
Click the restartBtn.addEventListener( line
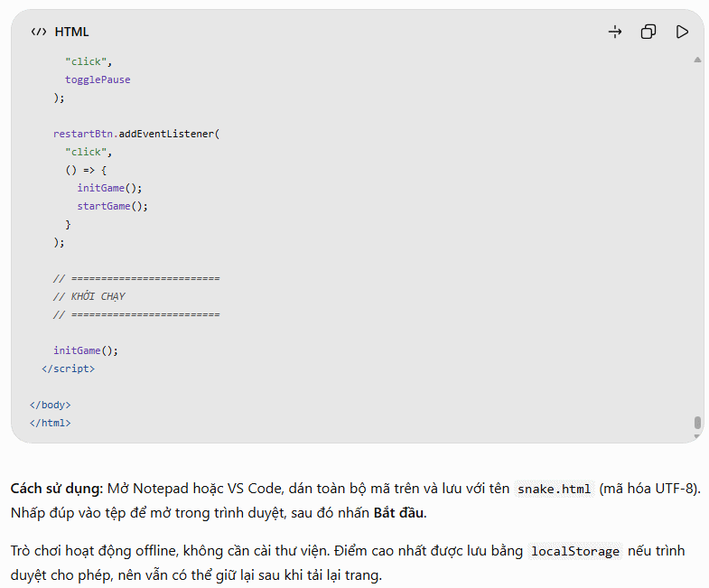(x=136, y=134)
